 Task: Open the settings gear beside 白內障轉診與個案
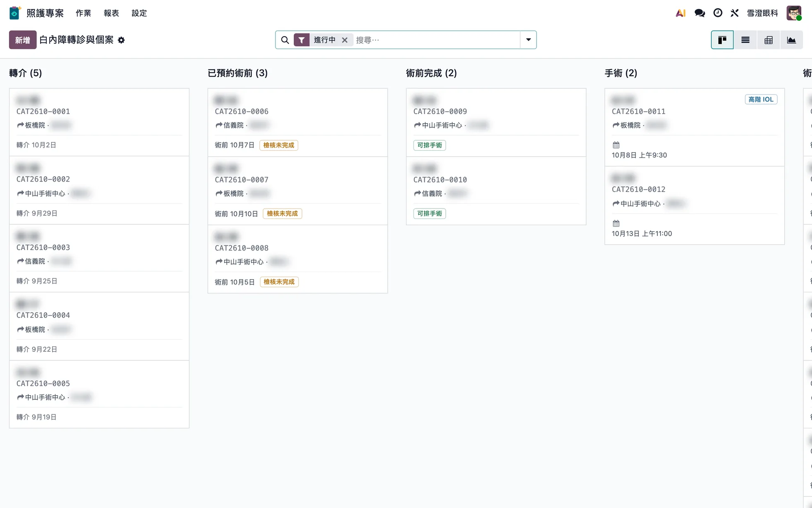pos(121,40)
